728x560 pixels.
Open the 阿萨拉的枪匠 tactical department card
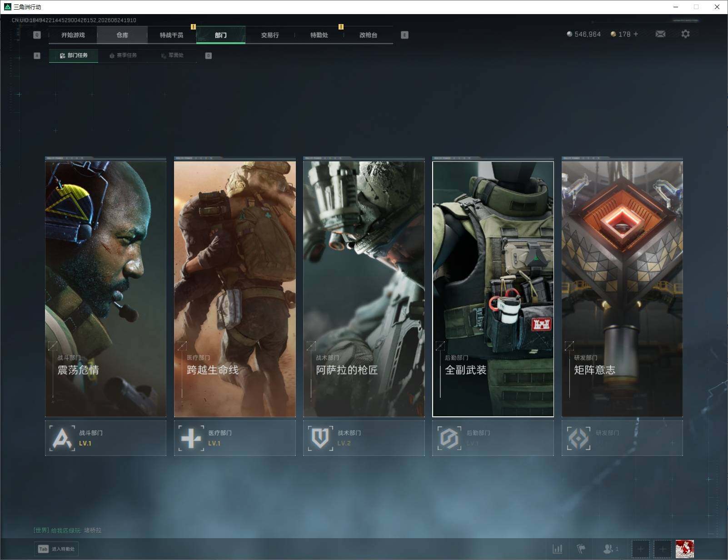coord(364,288)
